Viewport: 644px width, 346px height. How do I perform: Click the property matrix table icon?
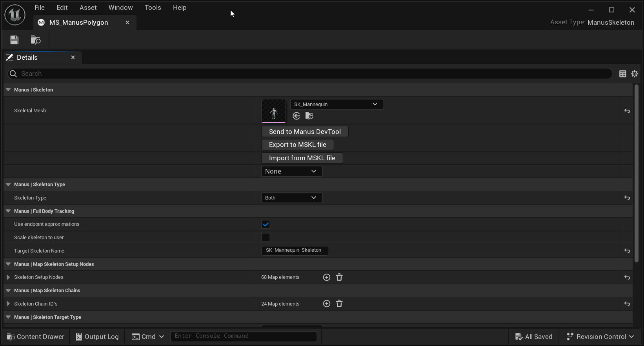[622, 74]
